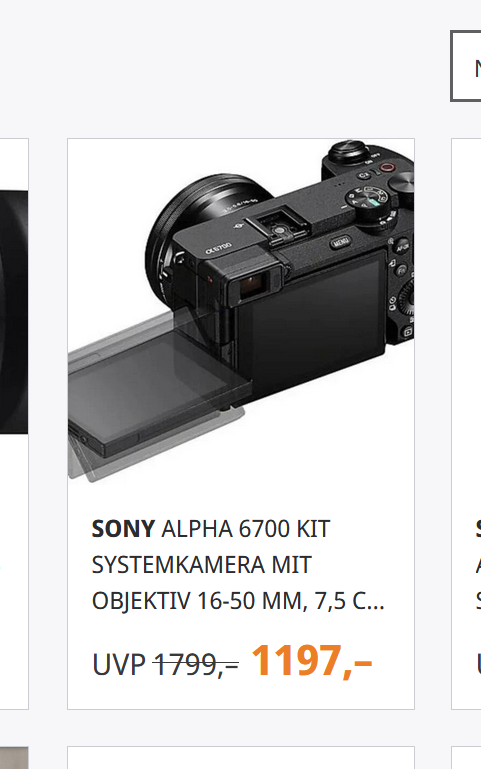The image size is (481, 769).
Task: Click the α6700 label on the camera body
Action: point(219,247)
